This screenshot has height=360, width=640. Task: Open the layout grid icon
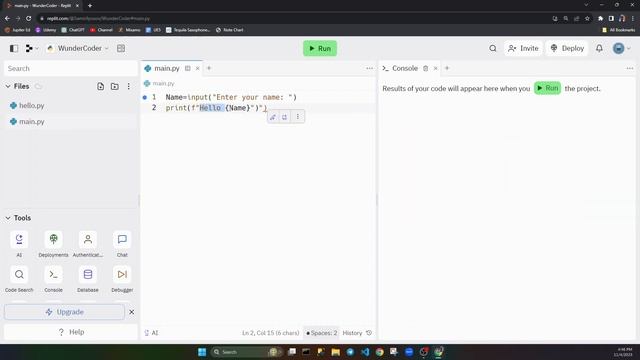pyautogui.click(x=121, y=48)
